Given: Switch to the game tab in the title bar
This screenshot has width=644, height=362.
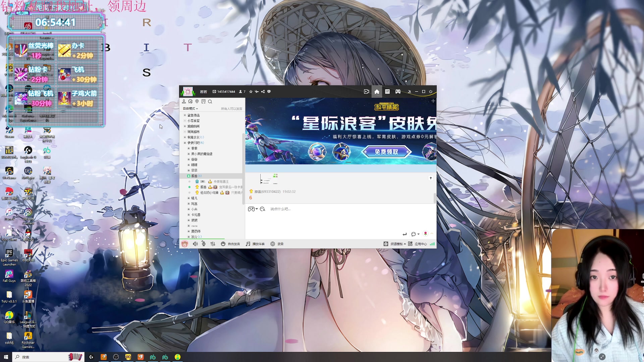Looking at the screenshot, I should (x=398, y=91).
